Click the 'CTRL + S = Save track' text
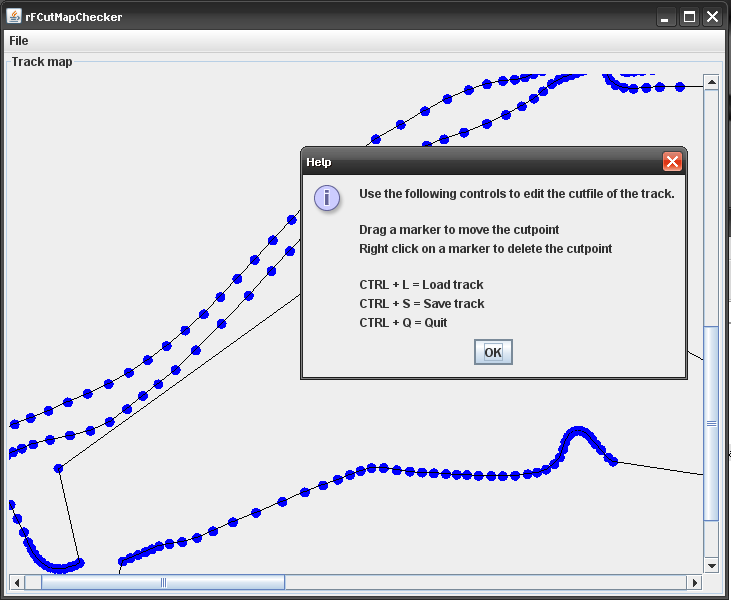 (x=421, y=303)
